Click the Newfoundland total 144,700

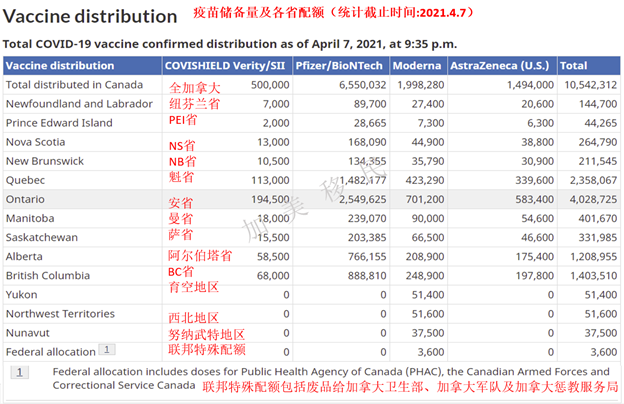click(x=598, y=104)
